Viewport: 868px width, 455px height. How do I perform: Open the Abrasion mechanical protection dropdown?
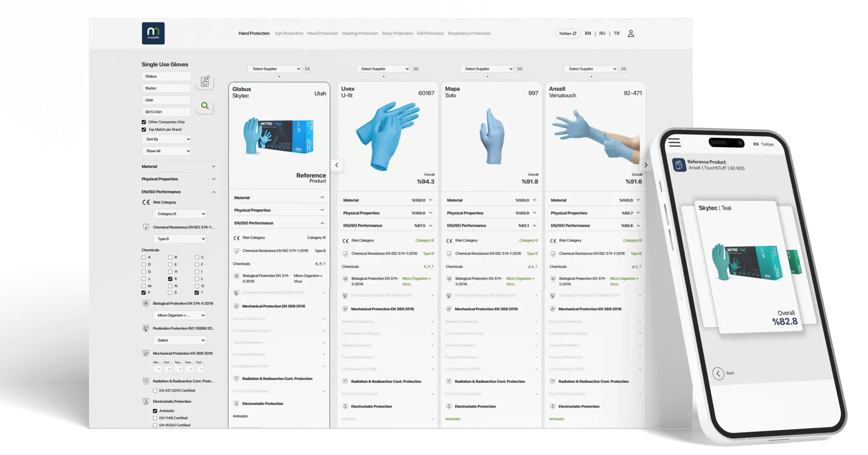(157, 369)
